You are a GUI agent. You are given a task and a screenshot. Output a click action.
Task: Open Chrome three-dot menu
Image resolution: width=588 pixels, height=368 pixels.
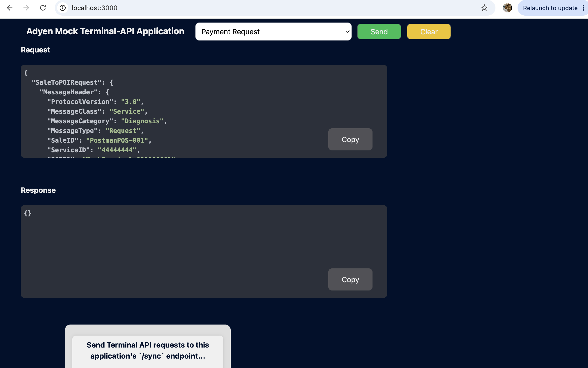[583, 8]
